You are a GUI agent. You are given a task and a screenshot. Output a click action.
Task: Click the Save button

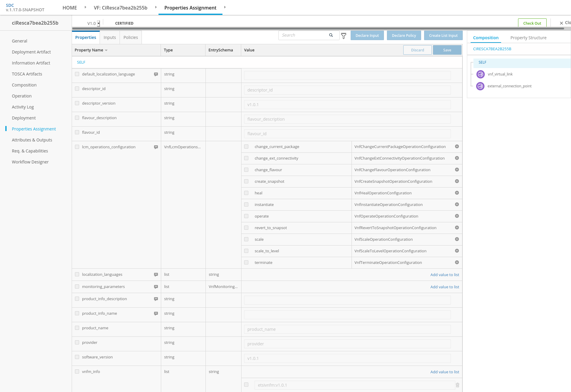click(447, 50)
